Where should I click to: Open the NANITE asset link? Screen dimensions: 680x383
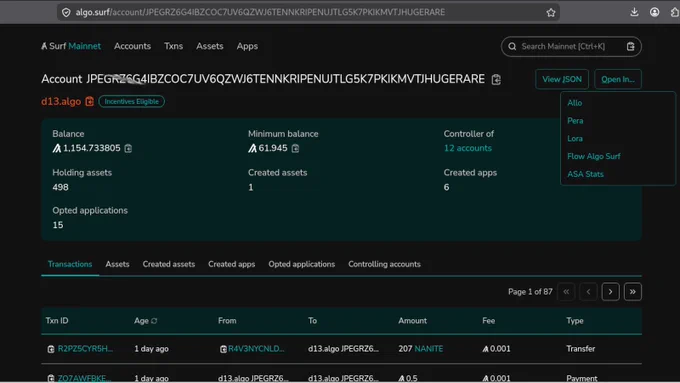(x=428, y=349)
